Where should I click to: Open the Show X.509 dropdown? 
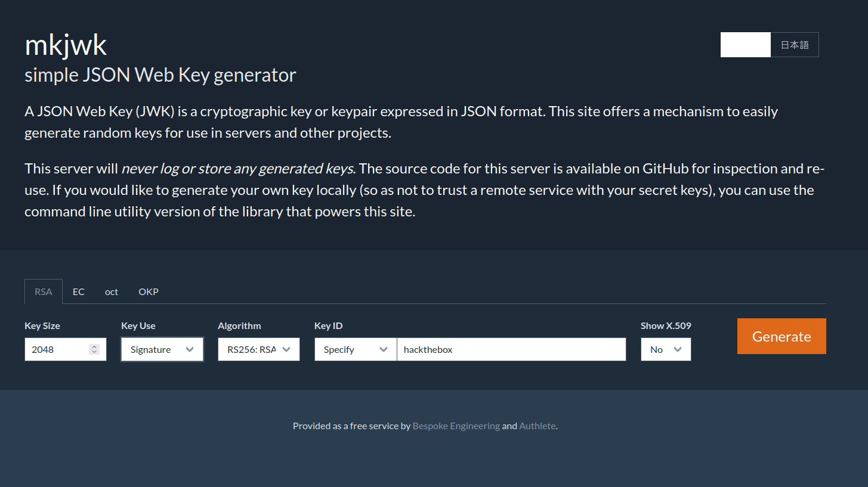[x=666, y=349]
